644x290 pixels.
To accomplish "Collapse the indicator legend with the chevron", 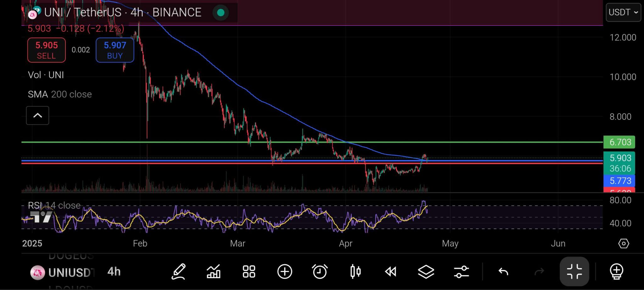I will click(x=37, y=115).
